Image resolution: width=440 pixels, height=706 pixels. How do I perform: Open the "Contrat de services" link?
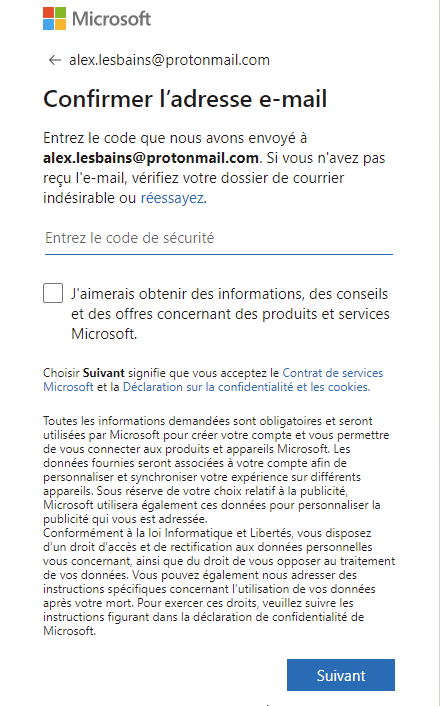click(x=332, y=373)
